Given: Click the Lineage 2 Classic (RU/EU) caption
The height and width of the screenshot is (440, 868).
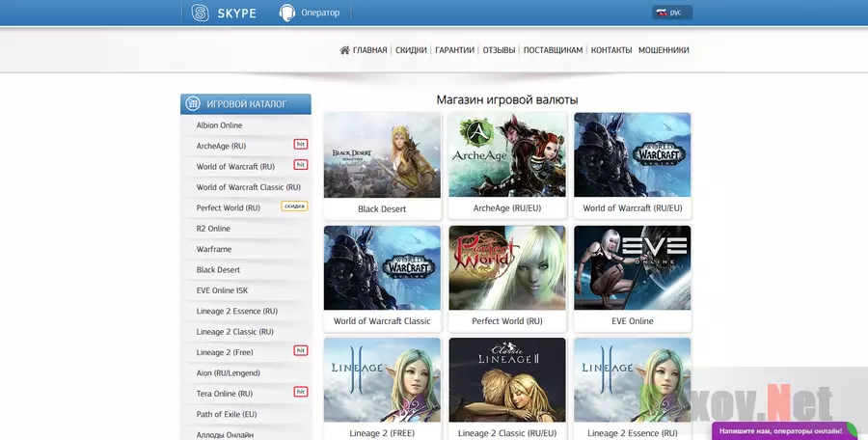Looking at the screenshot, I should click(x=507, y=433).
